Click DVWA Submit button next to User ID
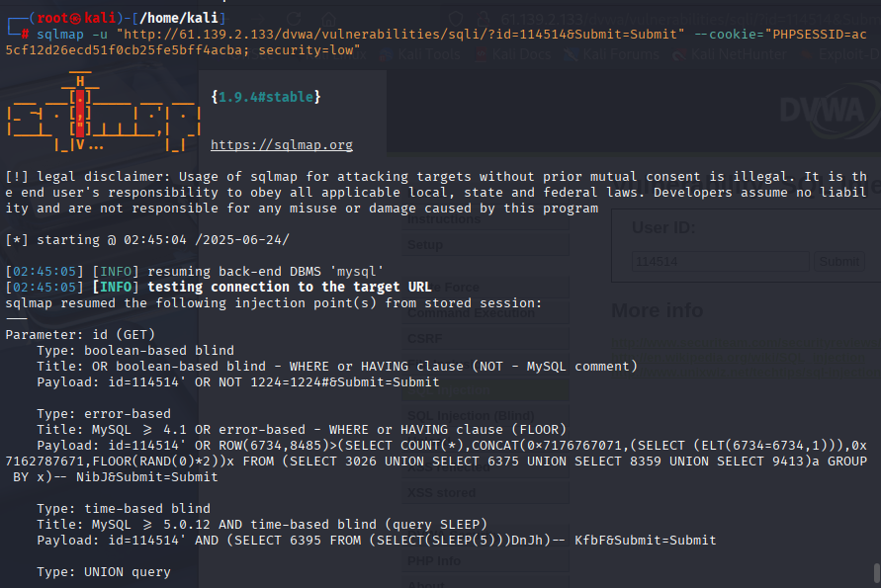881x588 pixels. click(x=838, y=262)
